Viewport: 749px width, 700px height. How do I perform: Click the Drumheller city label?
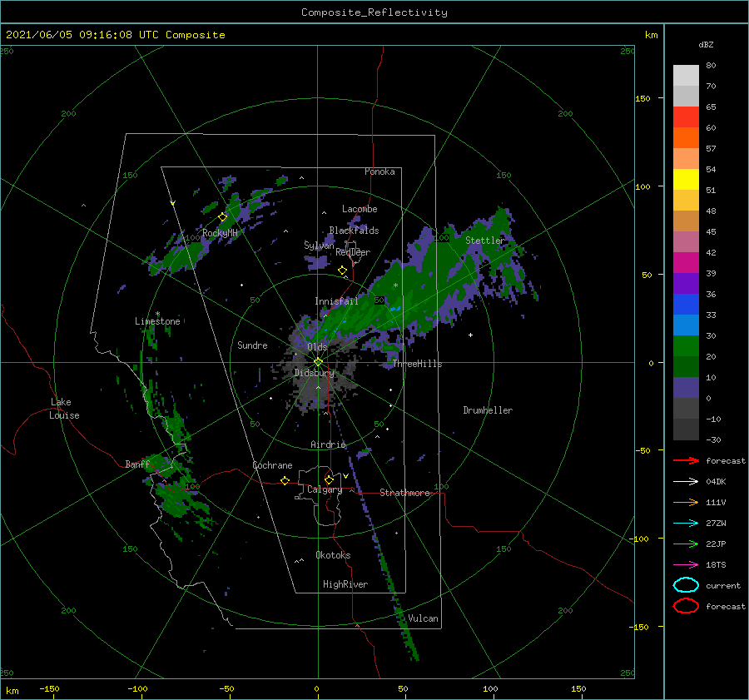tap(488, 410)
